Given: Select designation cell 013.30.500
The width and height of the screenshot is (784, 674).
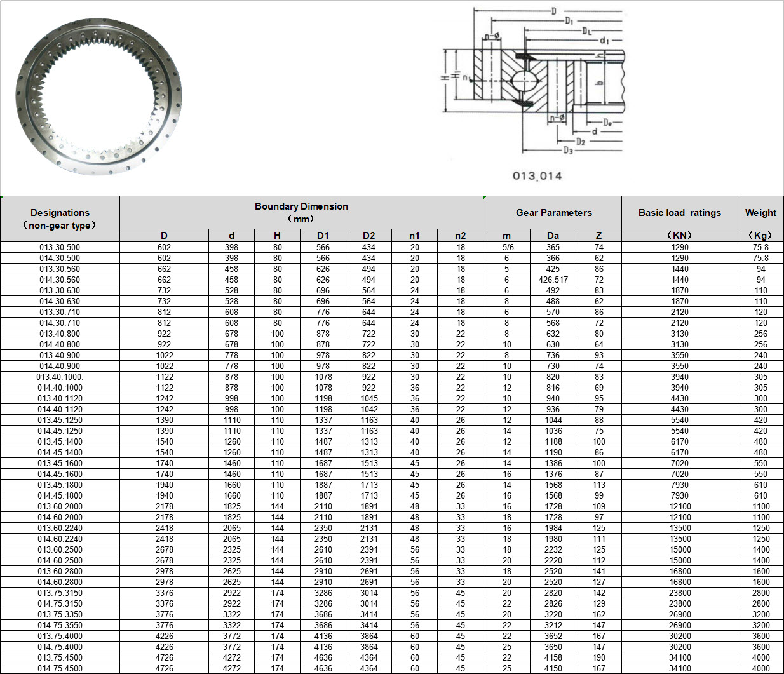Looking at the screenshot, I should pyautogui.click(x=60, y=247).
